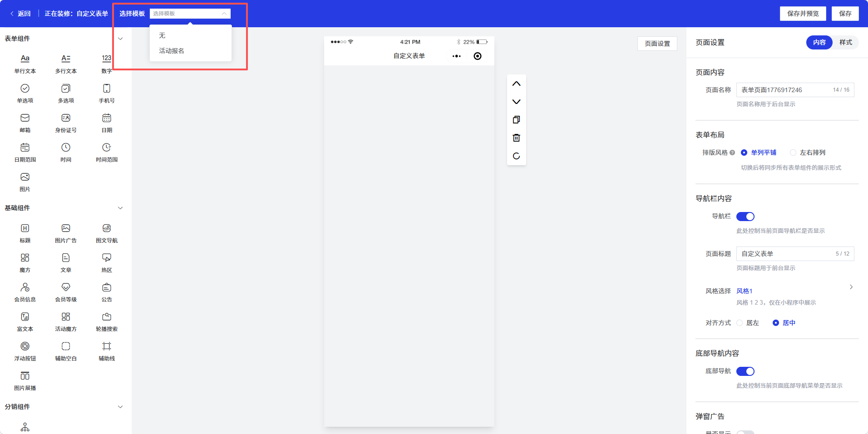Click the 页面名称 input field
The height and width of the screenshot is (434, 868).
795,90
